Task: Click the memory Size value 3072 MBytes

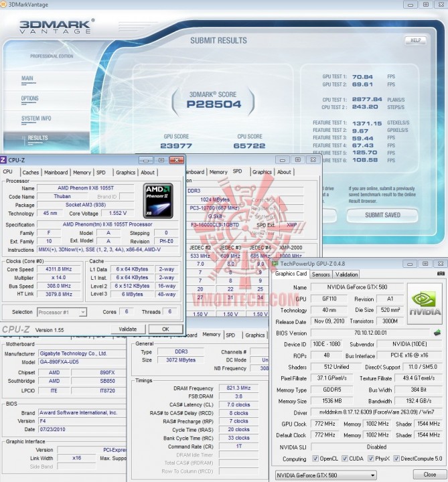Action: pyautogui.click(x=181, y=360)
